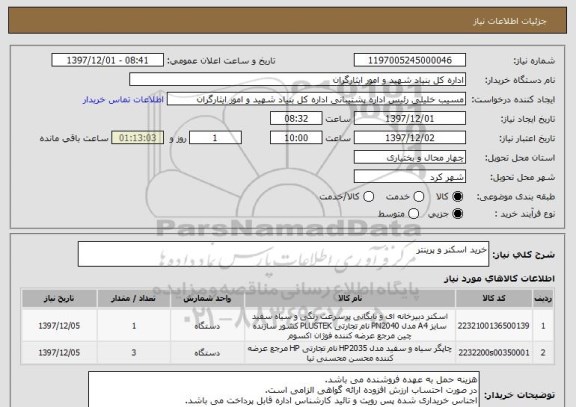Click the طبقه بندی موضوعی label
The width and height of the screenshot is (576, 407).
(x=516, y=197)
